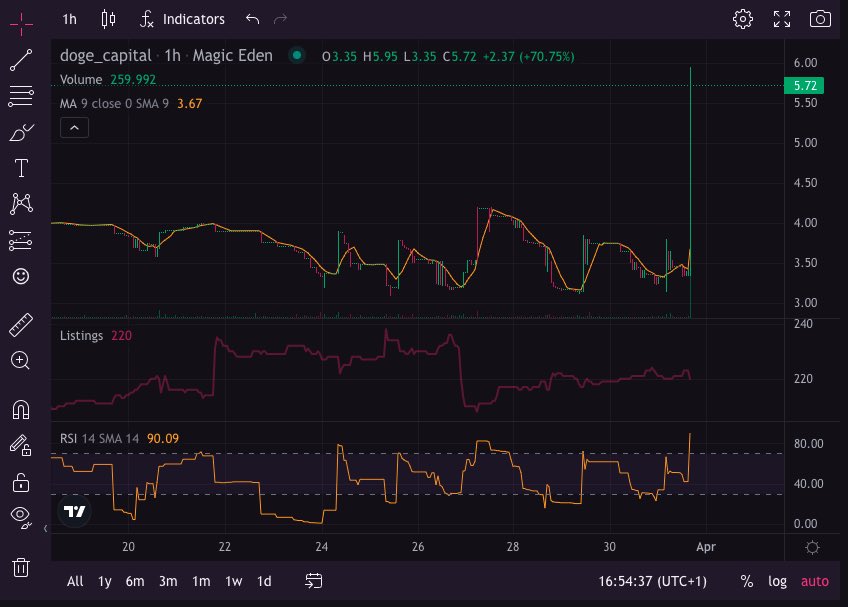
Task: Collapse the indicator legend chevron
Action: [75, 128]
